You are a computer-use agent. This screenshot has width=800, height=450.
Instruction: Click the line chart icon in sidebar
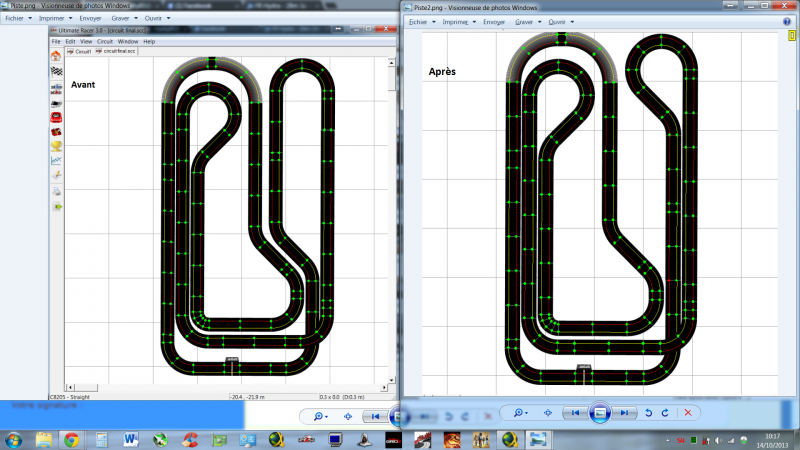(x=56, y=160)
